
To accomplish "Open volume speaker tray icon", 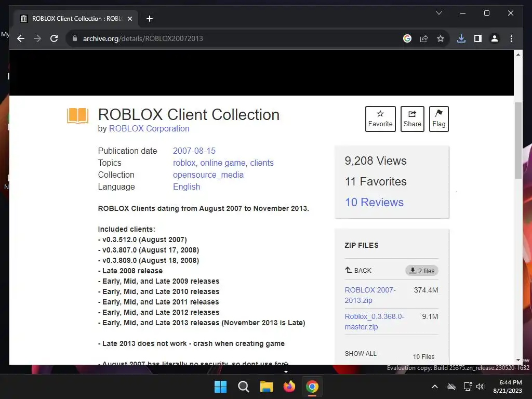I will [480, 387].
